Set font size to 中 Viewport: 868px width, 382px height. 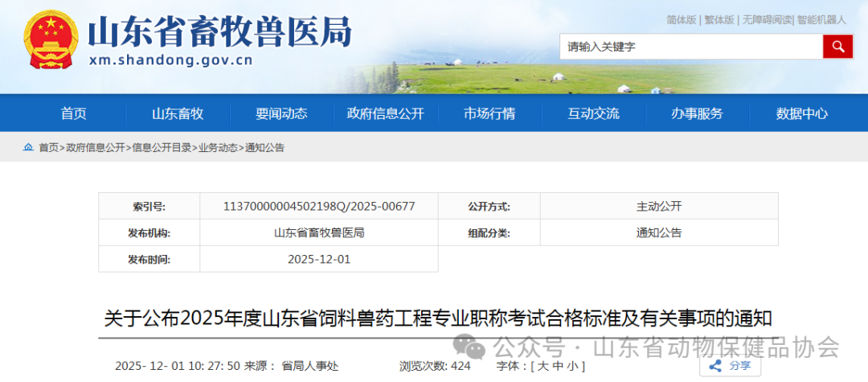pyautogui.click(x=558, y=366)
